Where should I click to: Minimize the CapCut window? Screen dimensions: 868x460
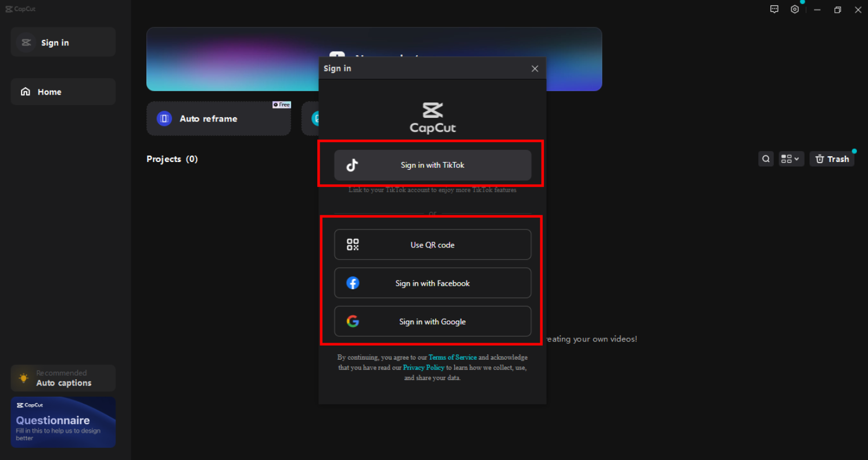click(x=817, y=10)
